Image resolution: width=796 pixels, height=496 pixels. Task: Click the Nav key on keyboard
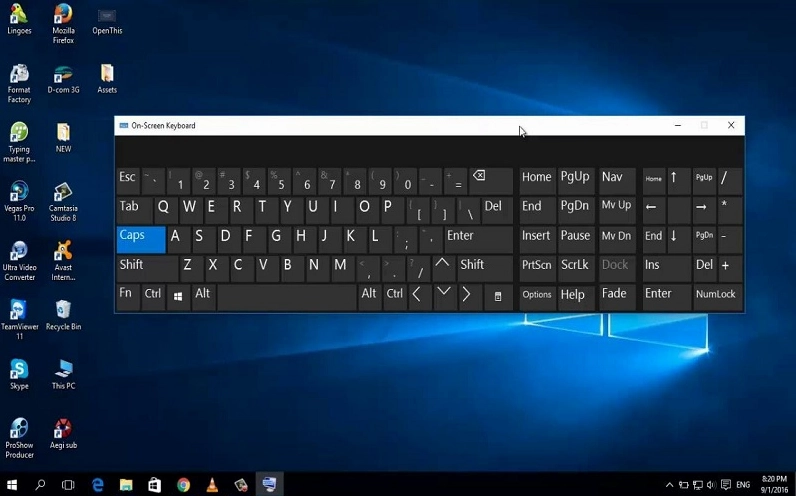(617, 181)
